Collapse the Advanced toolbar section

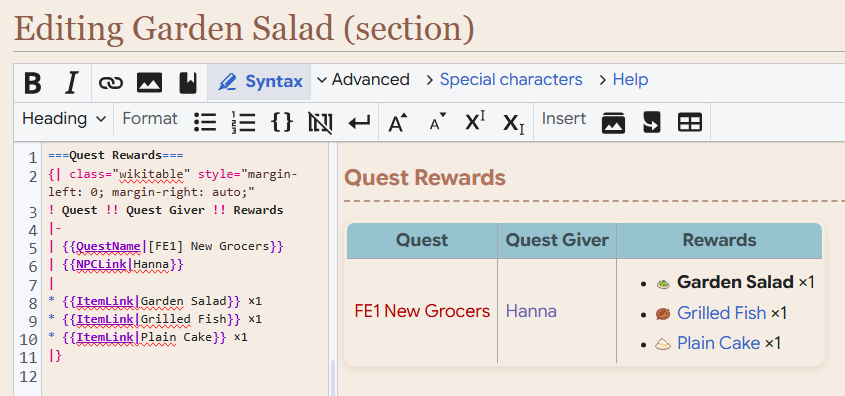pyautogui.click(x=363, y=80)
